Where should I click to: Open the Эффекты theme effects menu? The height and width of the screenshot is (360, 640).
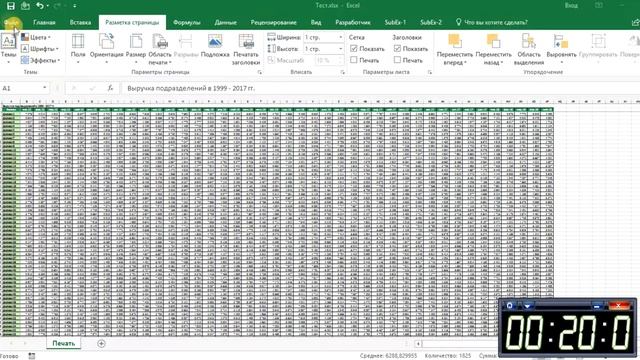tap(41, 60)
